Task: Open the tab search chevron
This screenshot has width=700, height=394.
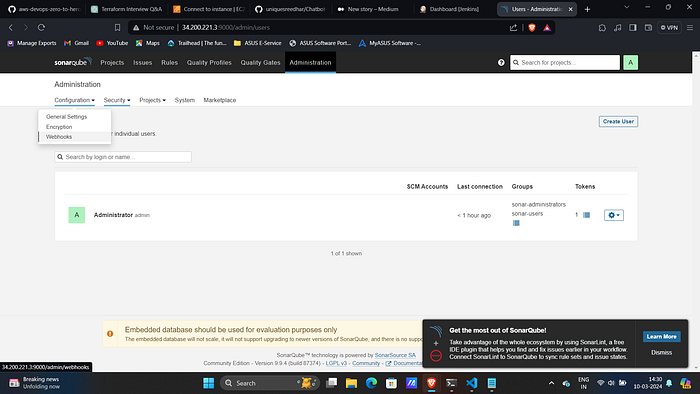Action: [627, 7]
